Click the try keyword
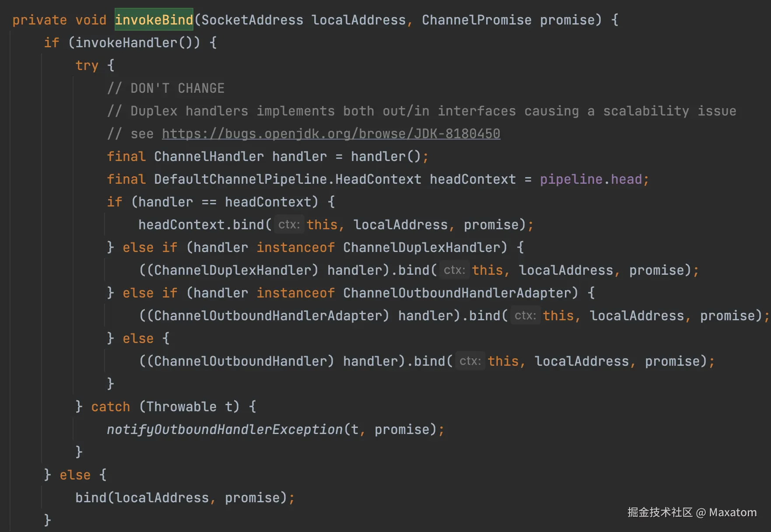Image resolution: width=771 pixels, height=532 pixels. click(87, 66)
